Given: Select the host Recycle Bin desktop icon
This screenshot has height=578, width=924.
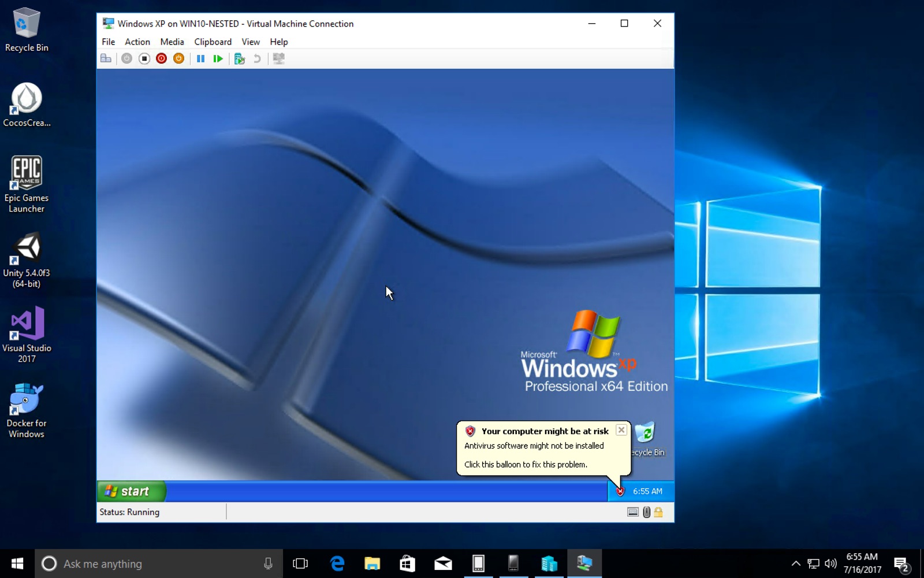Looking at the screenshot, I should 27,30.
